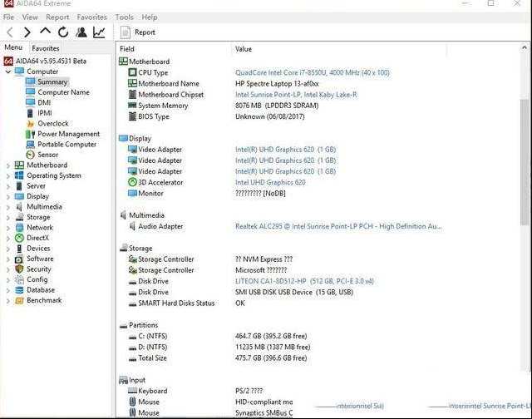Open the File menu
The width and height of the screenshot is (532, 419).
click(x=9, y=17)
